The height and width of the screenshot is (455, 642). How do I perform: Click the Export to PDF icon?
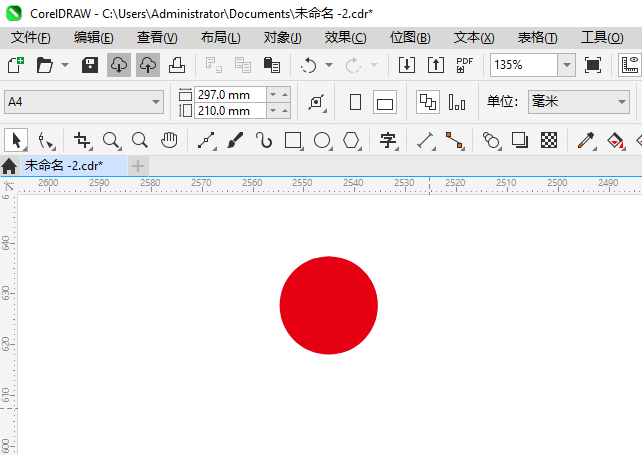coord(464,65)
